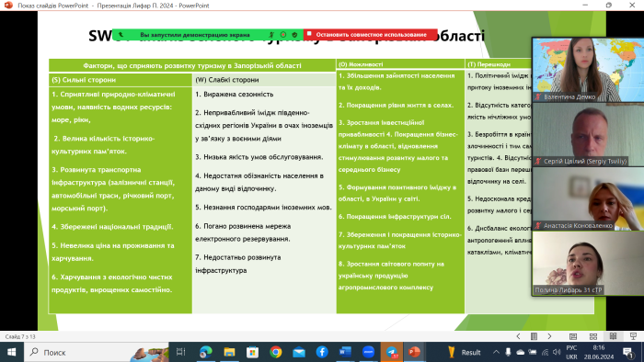This screenshot has width=644, height=362.
Task: Select Валентина Демко video tile
Action: pyautogui.click(x=588, y=70)
